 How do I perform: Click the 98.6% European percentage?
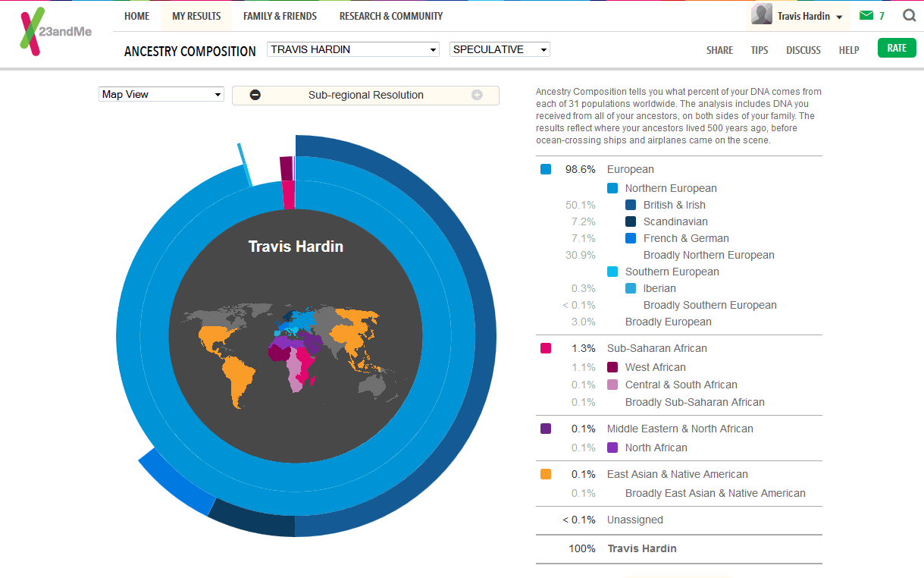click(x=580, y=169)
